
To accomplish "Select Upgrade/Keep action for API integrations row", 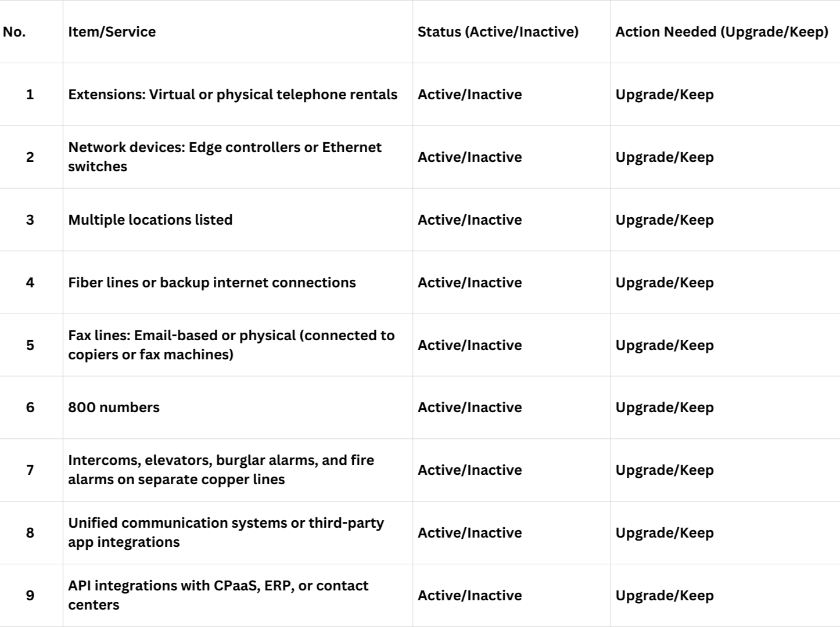I will click(665, 596).
